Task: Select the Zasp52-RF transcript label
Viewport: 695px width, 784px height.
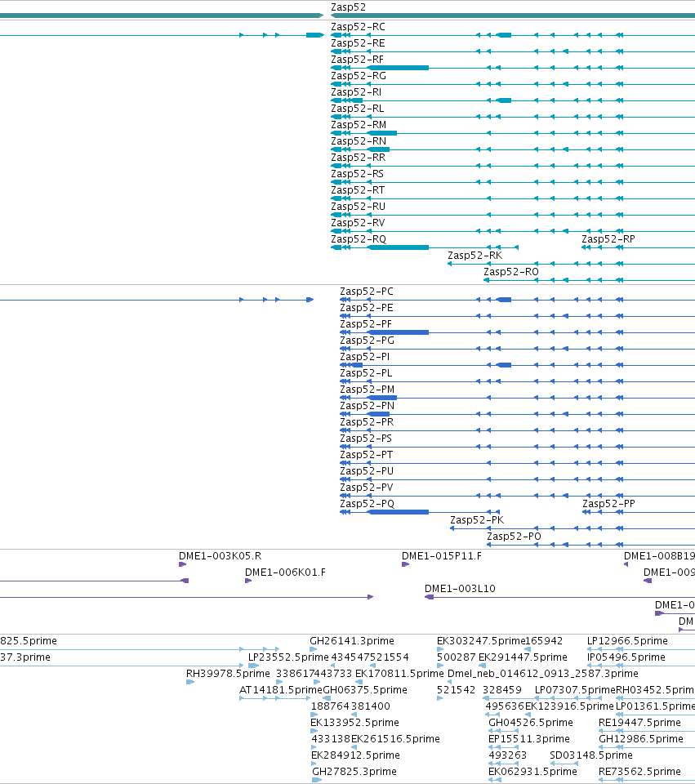Action: pyautogui.click(x=358, y=60)
